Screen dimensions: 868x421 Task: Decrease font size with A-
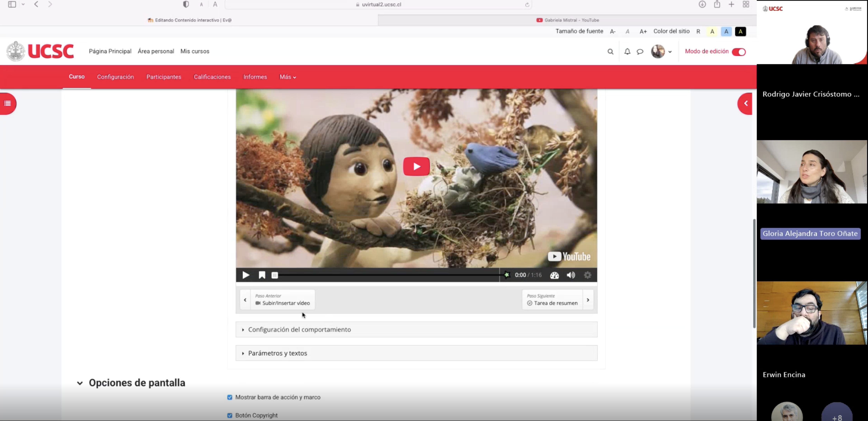click(x=613, y=31)
